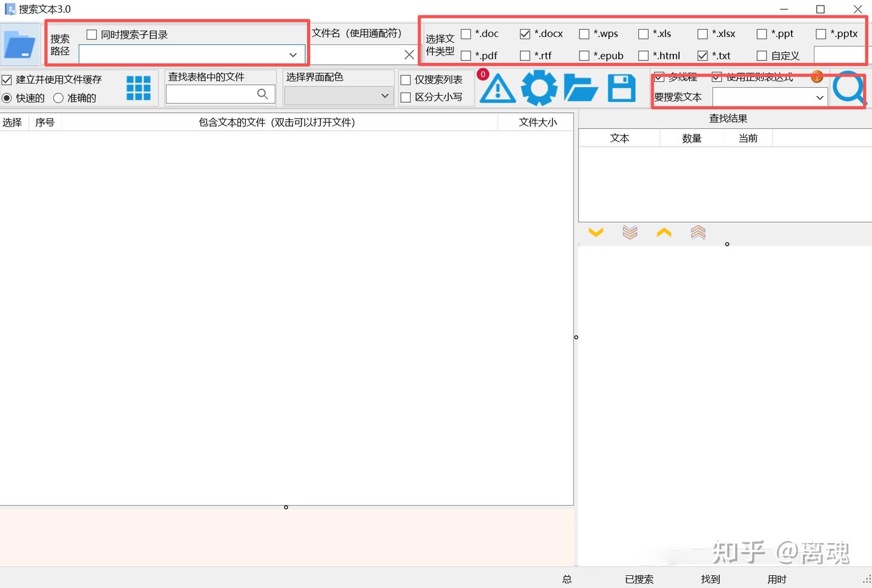Viewport: 872px width, 588px height.
Task: Enable 仅搜索列表 checkbox
Action: [406, 80]
